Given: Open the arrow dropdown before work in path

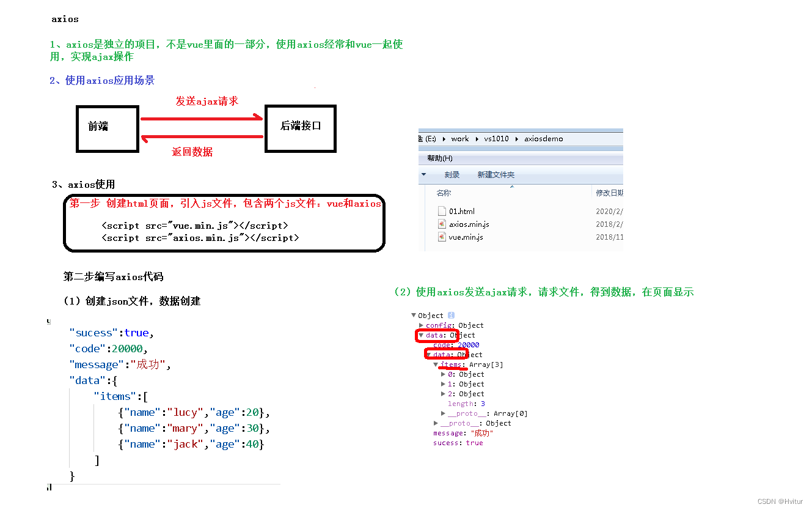Looking at the screenshot, I should coord(444,139).
